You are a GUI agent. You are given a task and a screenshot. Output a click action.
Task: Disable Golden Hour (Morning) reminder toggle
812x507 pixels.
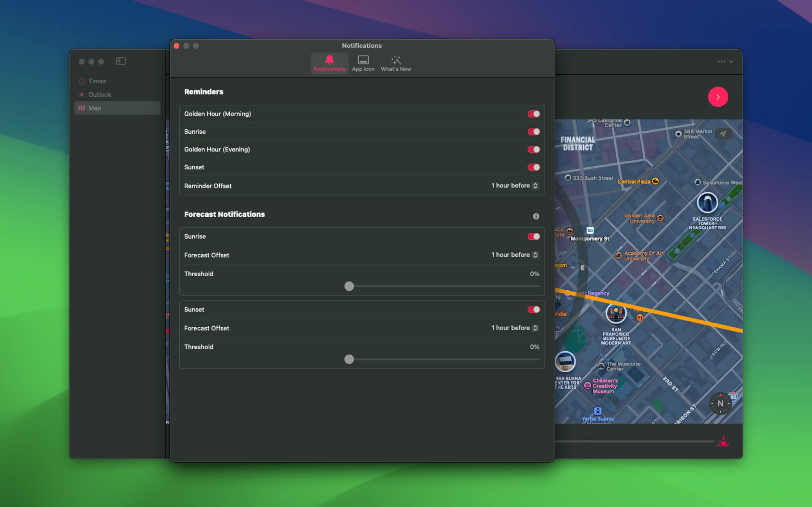533,114
